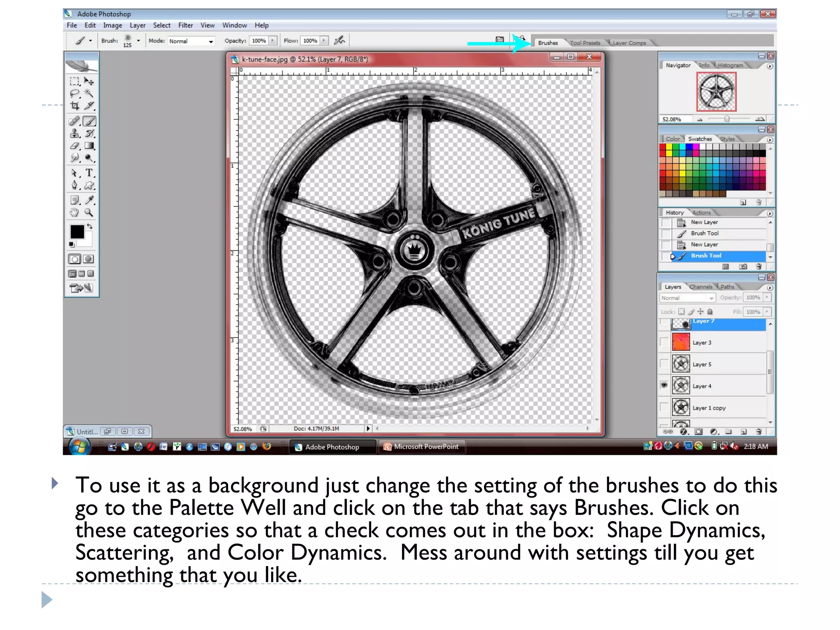Click the Lasso tool
Viewport: 840px width, 630px height.
pos(75,94)
